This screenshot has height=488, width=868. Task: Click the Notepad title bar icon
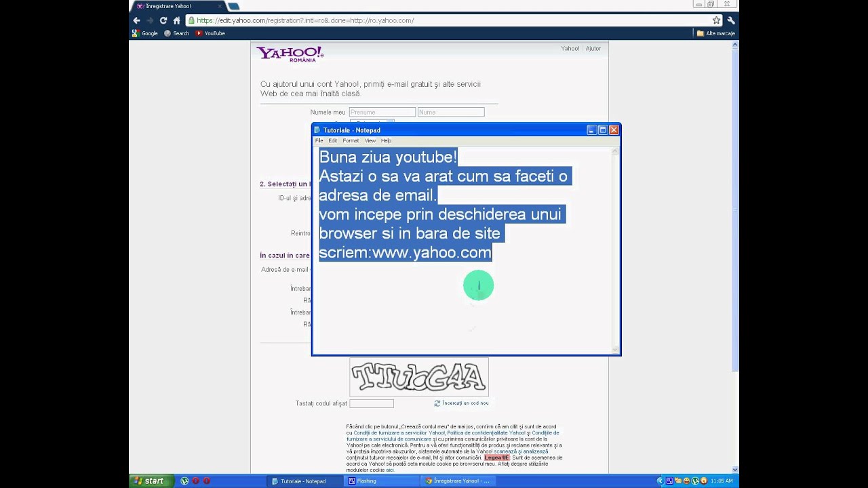[317, 130]
